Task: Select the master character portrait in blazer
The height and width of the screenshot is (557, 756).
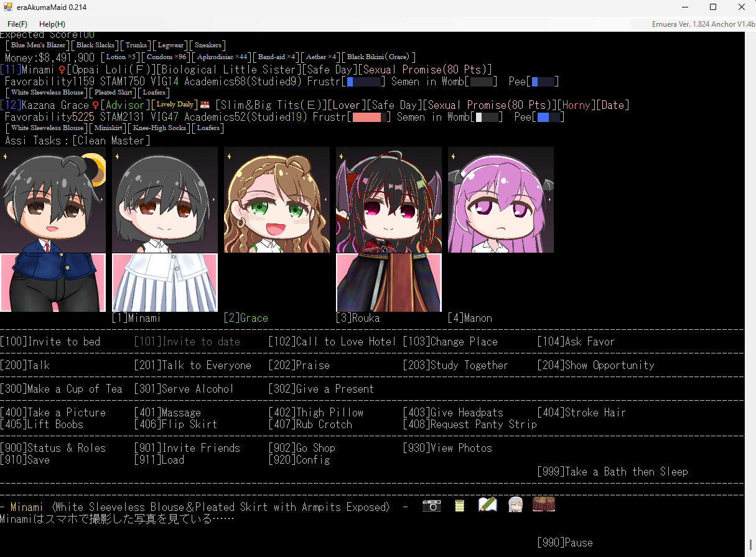Action: (53, 200)
